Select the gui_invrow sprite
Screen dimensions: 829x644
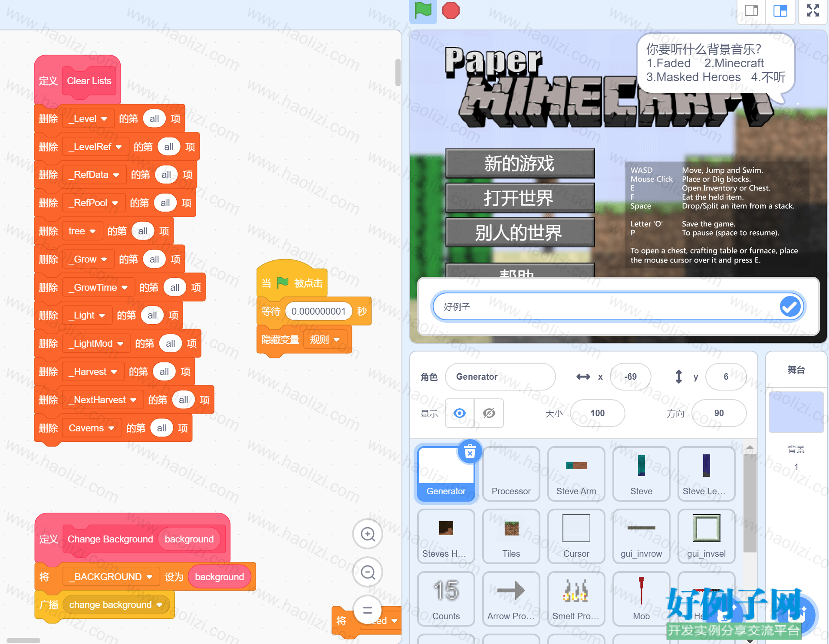point(641,537)
